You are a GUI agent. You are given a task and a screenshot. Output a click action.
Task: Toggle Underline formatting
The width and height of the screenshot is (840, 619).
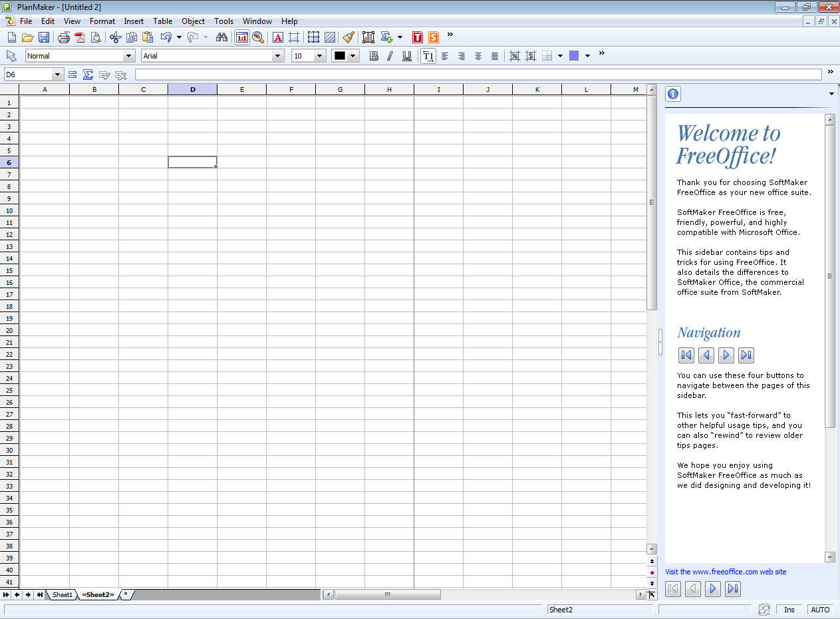(406, 56)
